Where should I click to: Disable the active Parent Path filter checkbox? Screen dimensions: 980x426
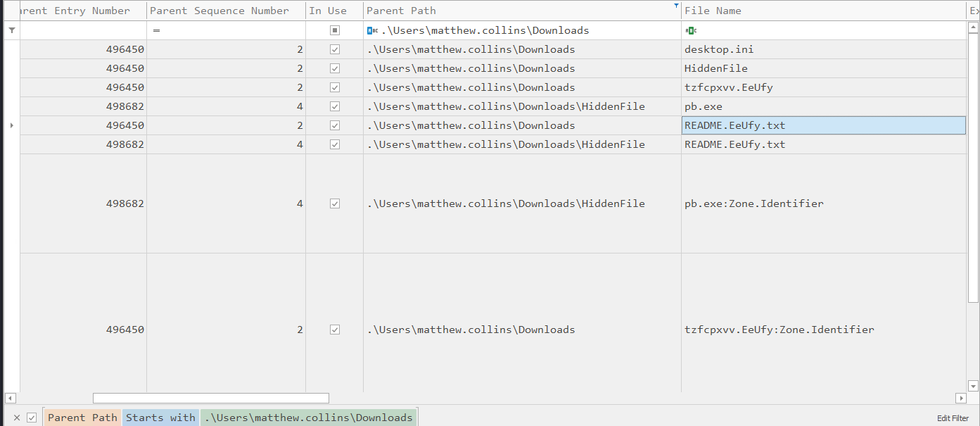click(x=32, y=418)
